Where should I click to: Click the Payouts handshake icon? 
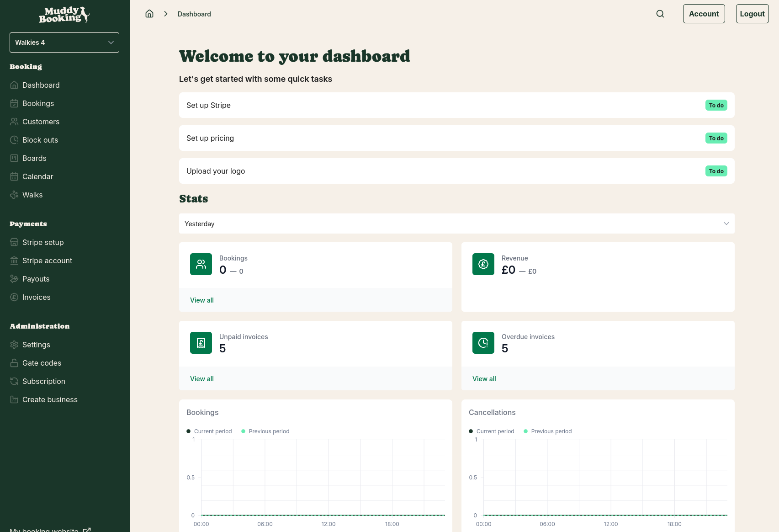tap(14, 279)
